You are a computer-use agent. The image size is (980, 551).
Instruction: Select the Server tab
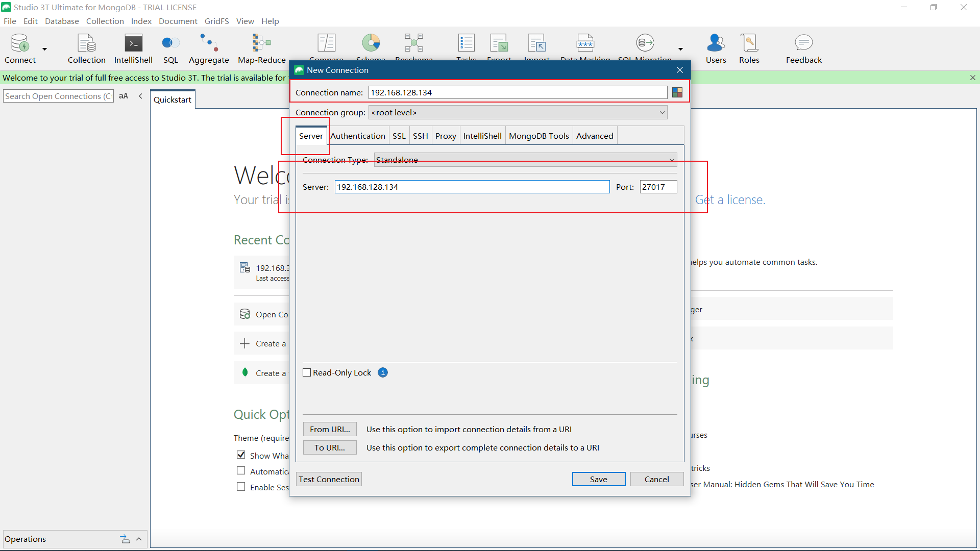(311, 136)
